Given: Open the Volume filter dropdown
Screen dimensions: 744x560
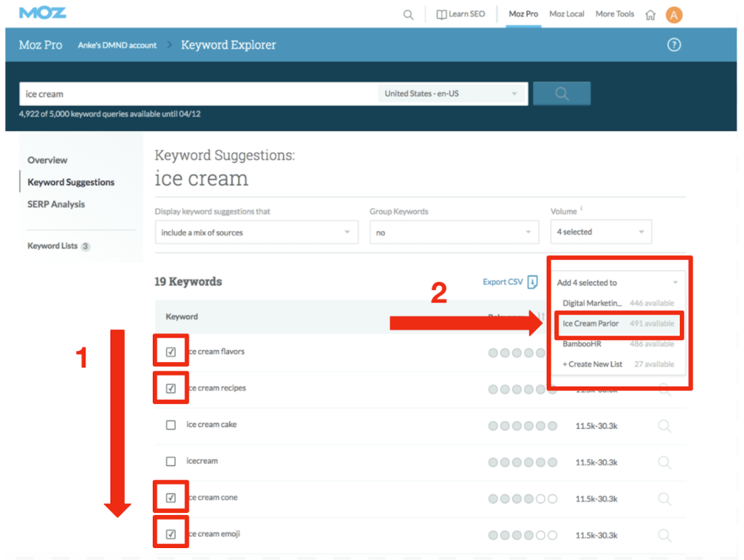Looking at the screenshot, I should [x=600, y=232].
